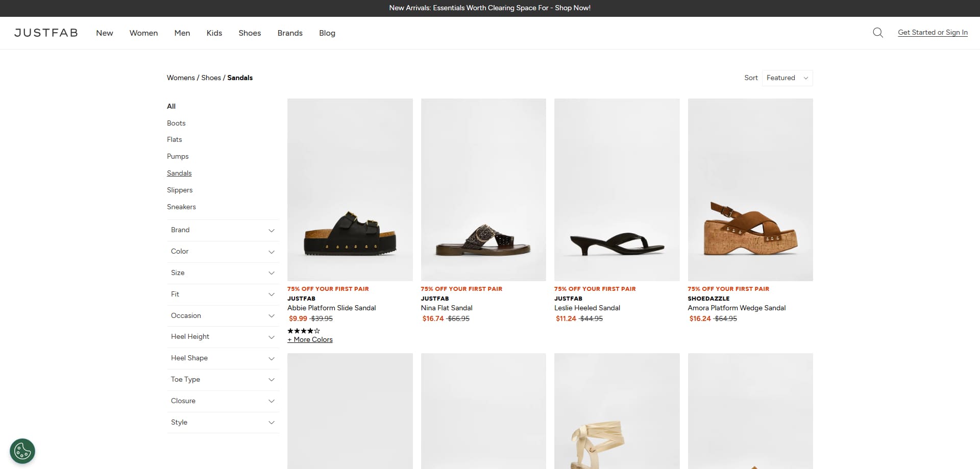Click Amora Platform Wedge Sandal title
Screen dimensions: 980x469
tap(737, 308)
